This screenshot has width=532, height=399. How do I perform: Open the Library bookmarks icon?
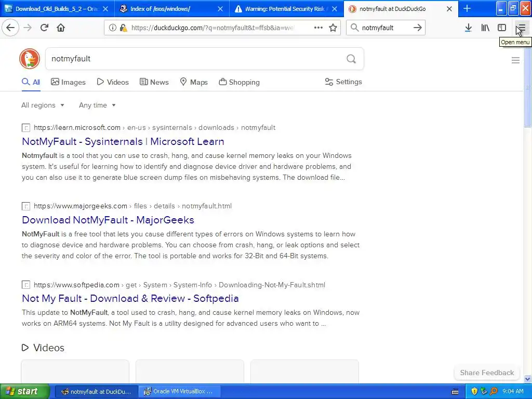(485, 28)
